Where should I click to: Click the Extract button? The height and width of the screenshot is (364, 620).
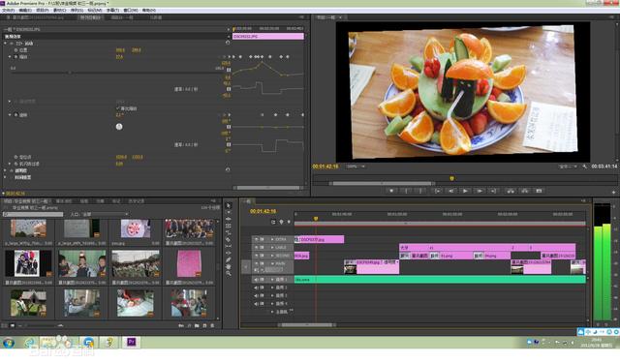pos(525,191)
